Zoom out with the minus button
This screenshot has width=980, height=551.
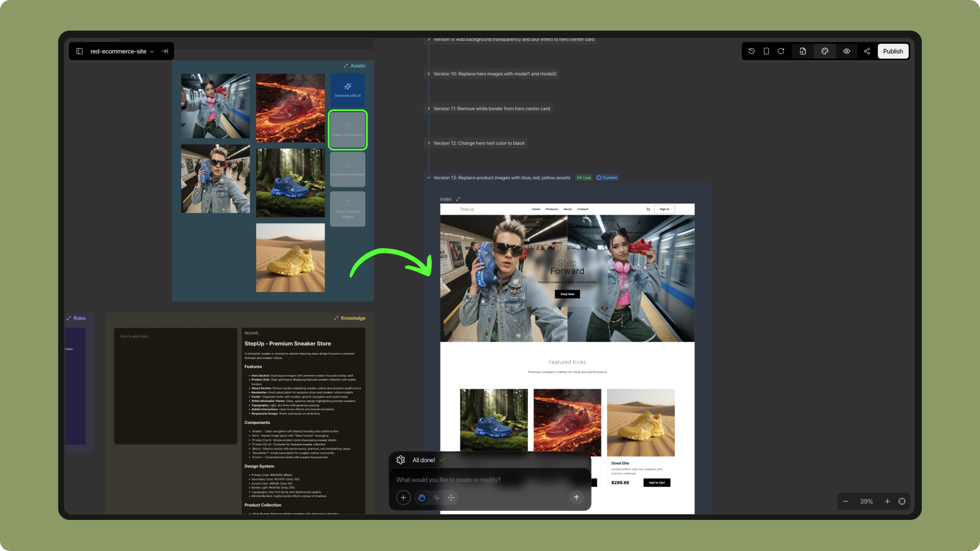click(846, 502)
